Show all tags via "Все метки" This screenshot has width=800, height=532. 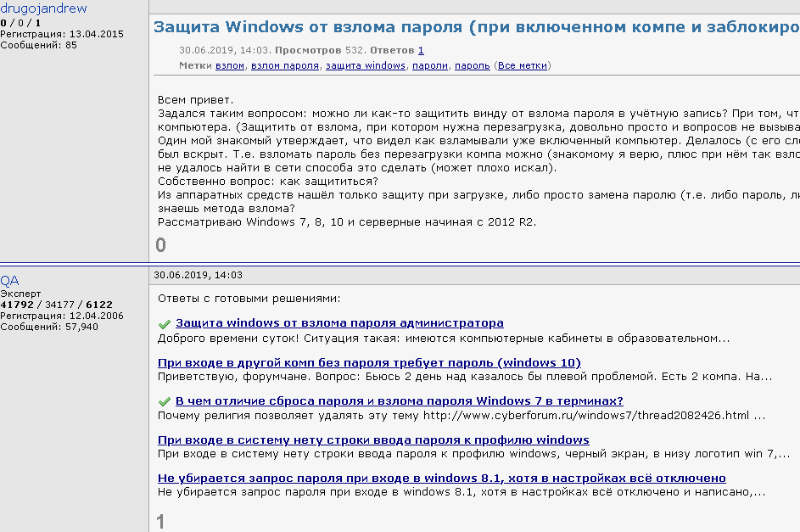(523, 66)
